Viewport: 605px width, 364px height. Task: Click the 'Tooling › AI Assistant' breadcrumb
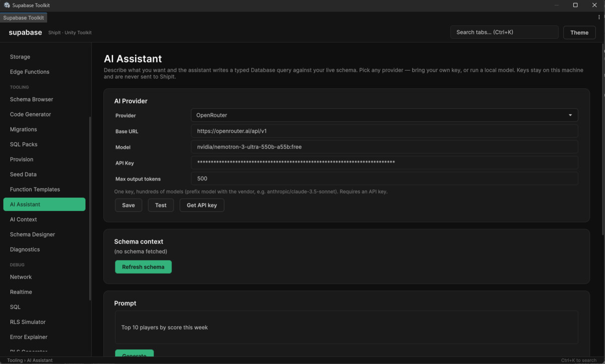[30, 360]
